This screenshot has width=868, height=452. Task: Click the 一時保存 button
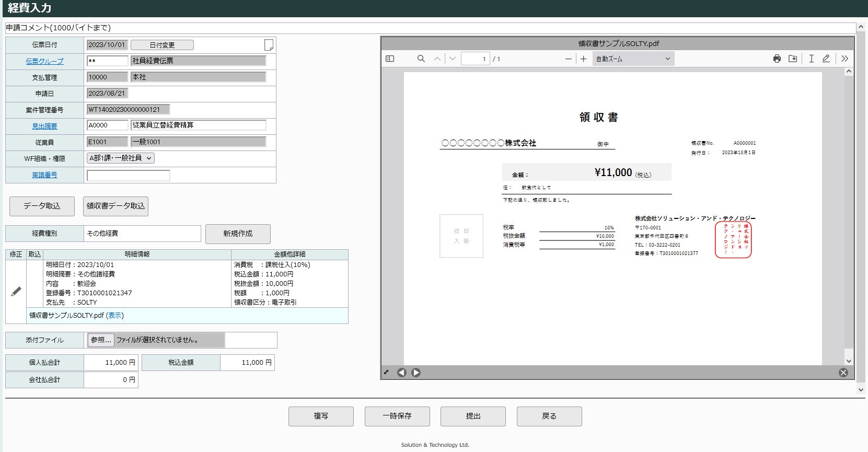(397, 416)
